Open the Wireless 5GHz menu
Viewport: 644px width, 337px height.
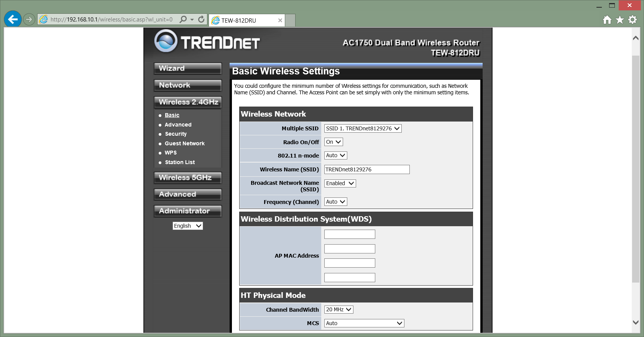(x=188, y=178)
